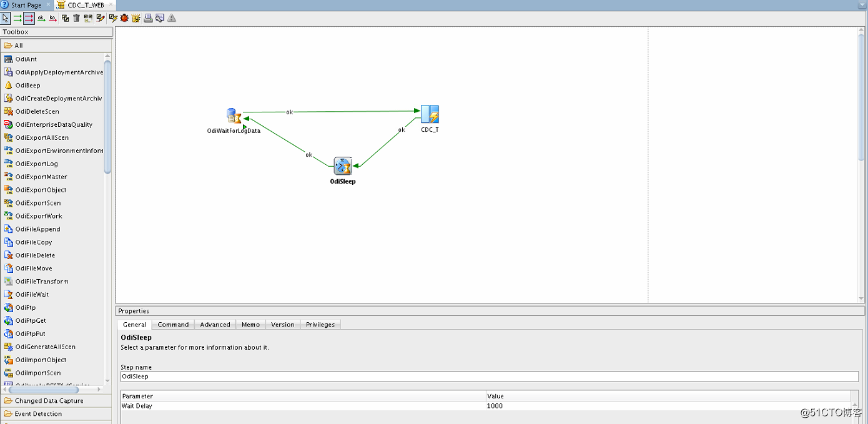Screen dimensions: 868x424
Task: Select the 'ok' link toolbar tool
Action: coord(41,18)
